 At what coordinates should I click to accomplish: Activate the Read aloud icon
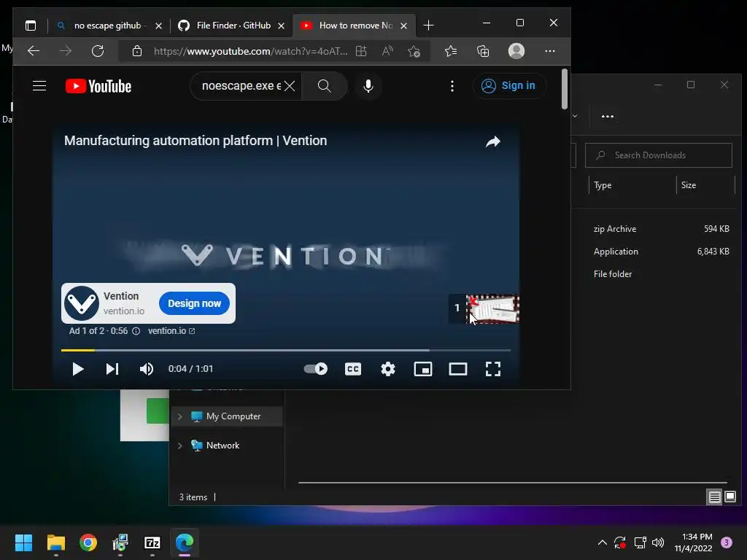click(387, 51)
